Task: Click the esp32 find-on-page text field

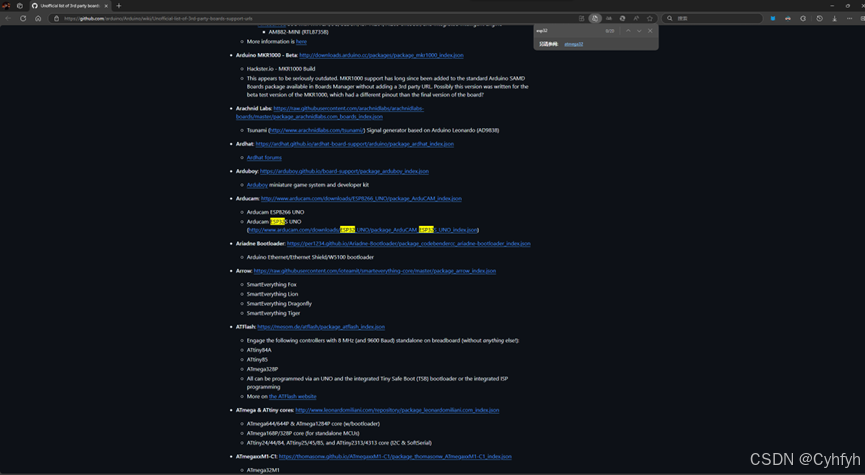Action: coord(568,31)
